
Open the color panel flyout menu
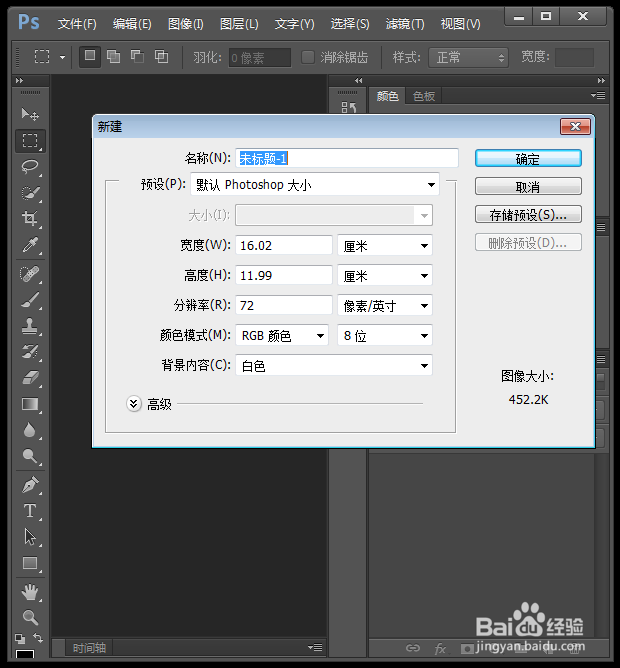point(598,96)
